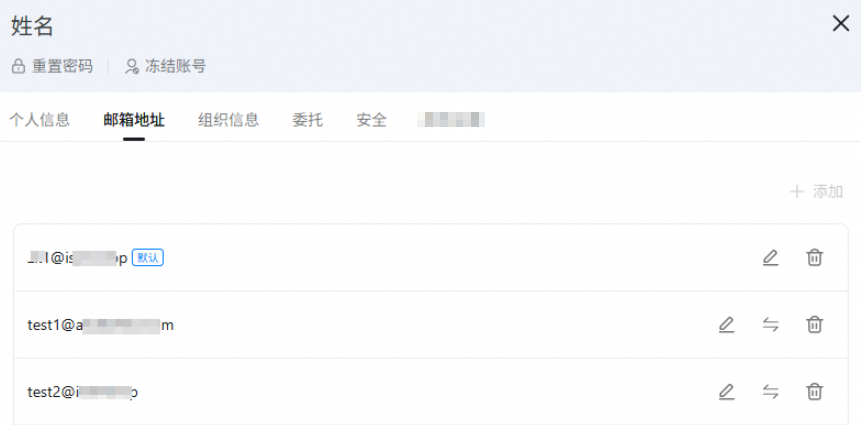Select the 邮箱地址 tab
The image size is (861, 425).
(134, 120)
